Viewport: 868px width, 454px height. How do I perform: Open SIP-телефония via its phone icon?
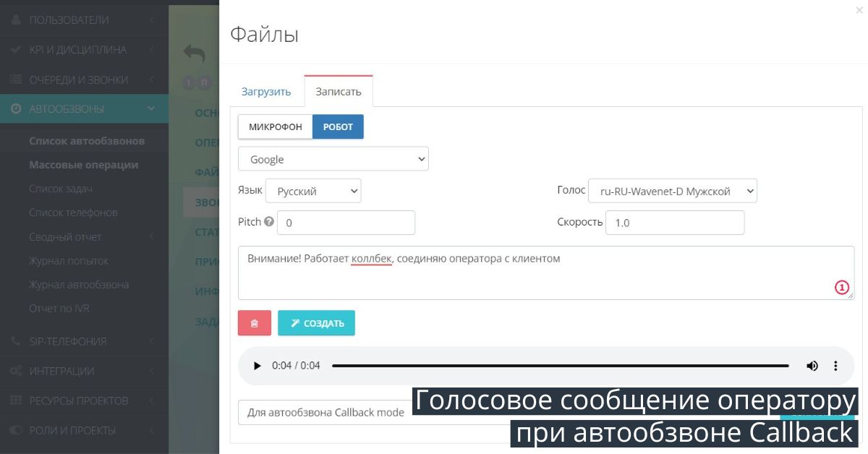(x=15, y=341)
